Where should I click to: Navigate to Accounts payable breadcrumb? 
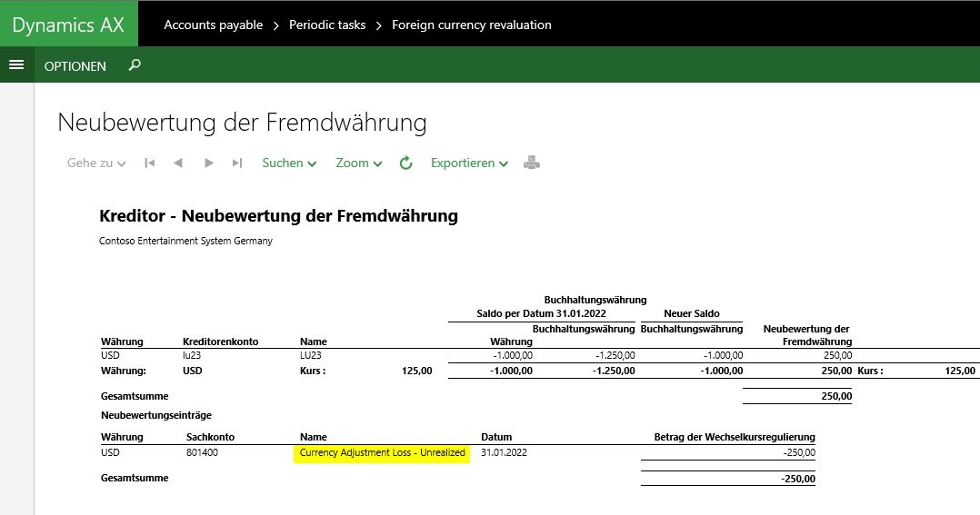pos(213,25)
